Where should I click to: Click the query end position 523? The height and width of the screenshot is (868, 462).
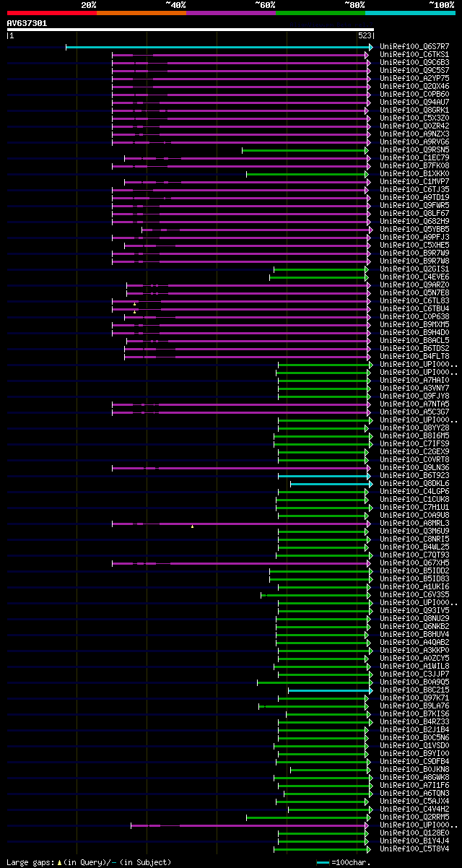365,35
